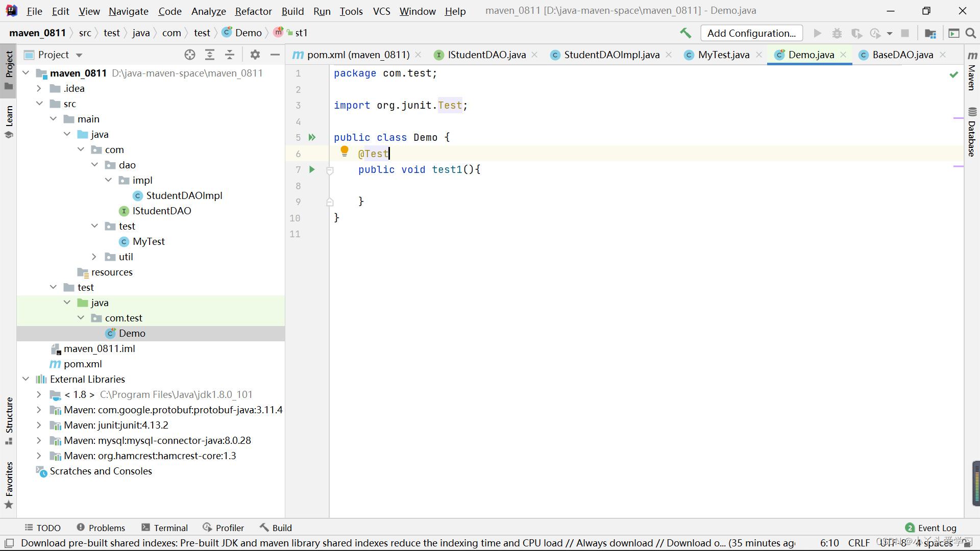
Task: Click the Demo breadcrumb in navigation bar
Action: (x=242, y=33)
